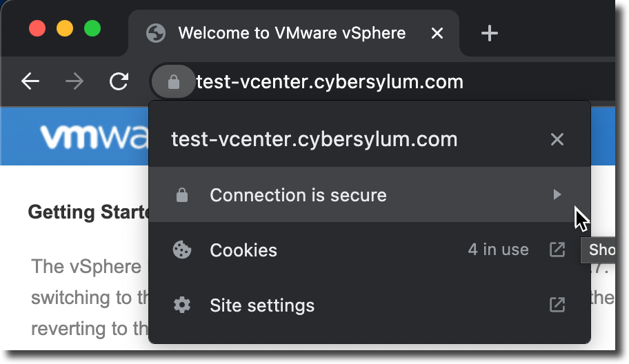This screenshot has height=364, width=629.
Task: Click the grayed-out forward navigation arrow
Action: 74,82
